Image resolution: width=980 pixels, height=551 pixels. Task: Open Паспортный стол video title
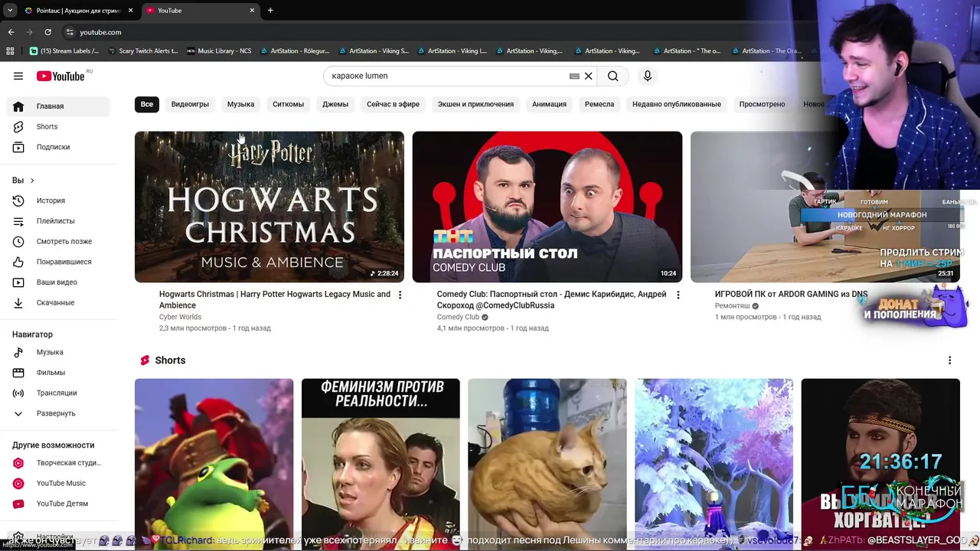point(551,299)
